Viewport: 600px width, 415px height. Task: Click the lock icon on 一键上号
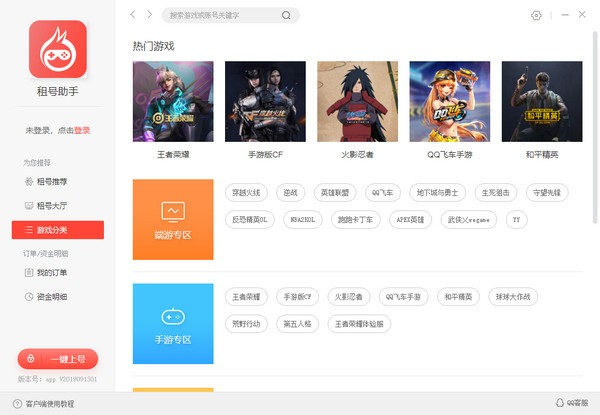(x=31, y=358)
